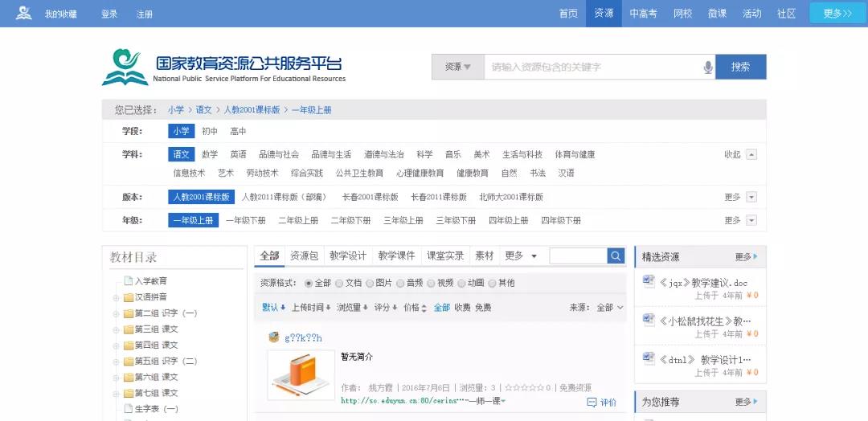This screenshot has width=868, height=421.
Task: Open the 二年级上册 grade link
Action: coord(298,221)
